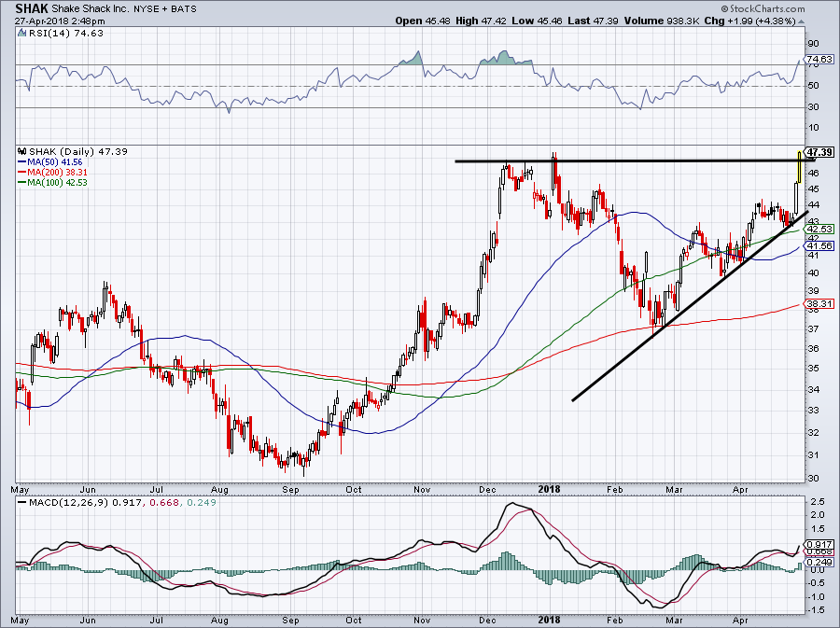Click the RSI(14) 74.63 indicator label
840x628 pixels.
point(65,34)
